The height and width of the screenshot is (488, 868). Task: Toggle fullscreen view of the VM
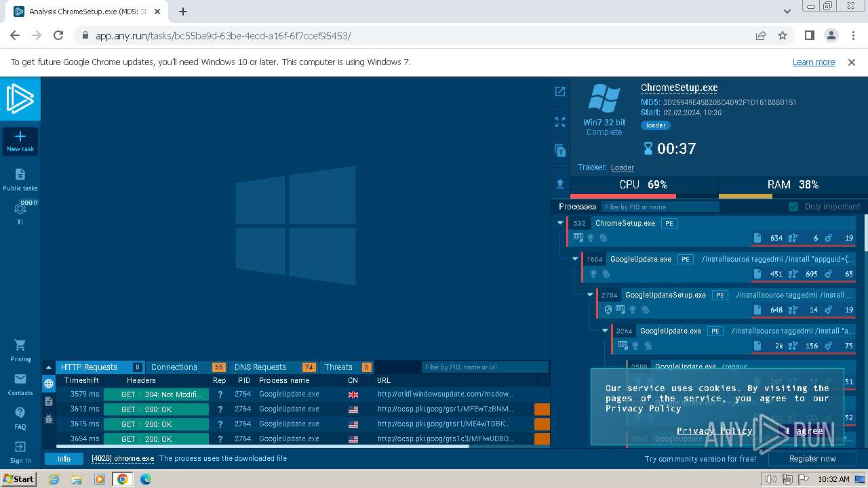point(560,122)
